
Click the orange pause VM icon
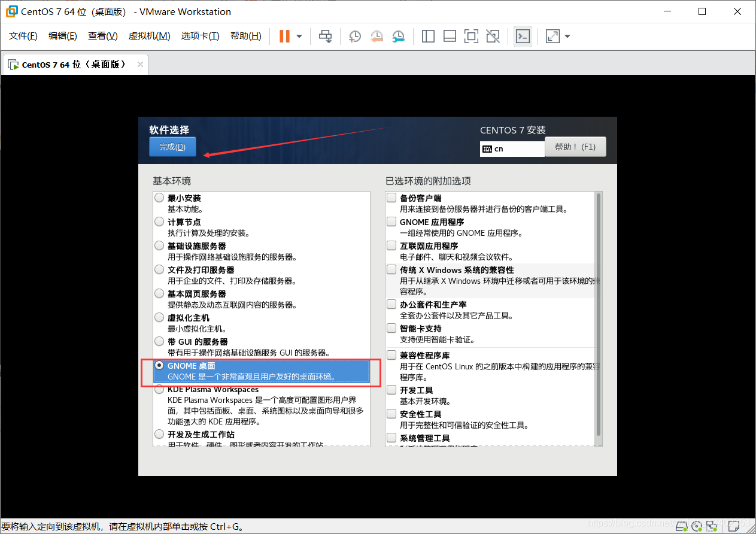(284, 37)
